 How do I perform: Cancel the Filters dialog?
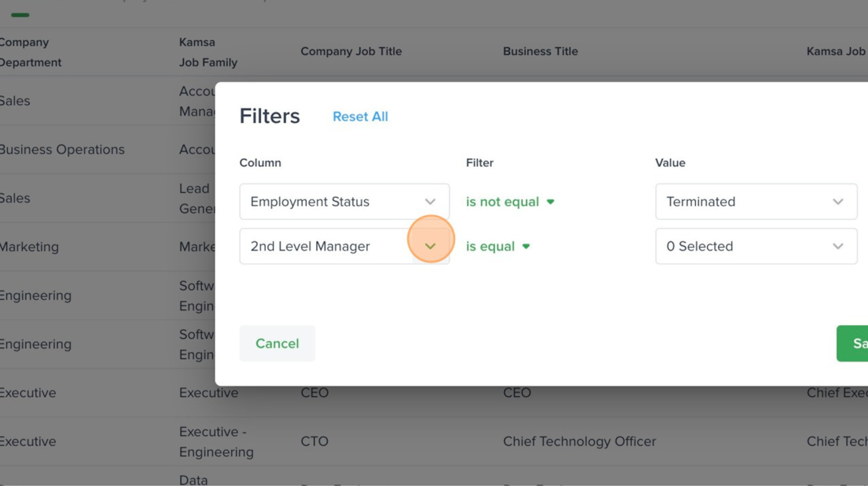click(x=277, y=343)
